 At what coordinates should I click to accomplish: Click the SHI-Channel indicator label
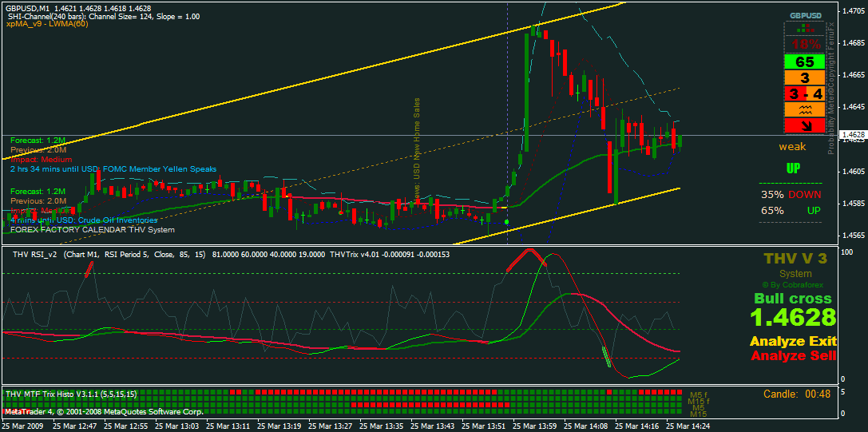104,17
